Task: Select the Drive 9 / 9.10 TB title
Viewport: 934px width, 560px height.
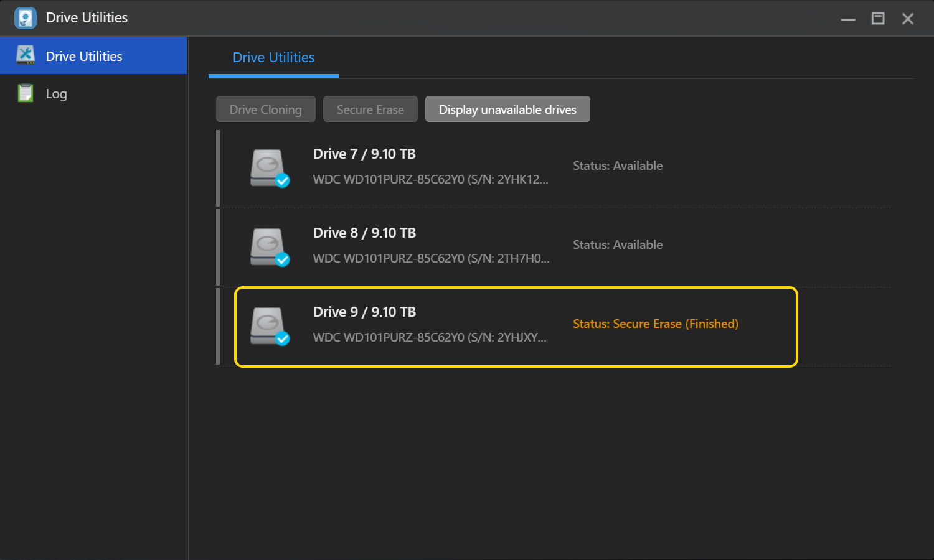Action: (x=364, y=312)
